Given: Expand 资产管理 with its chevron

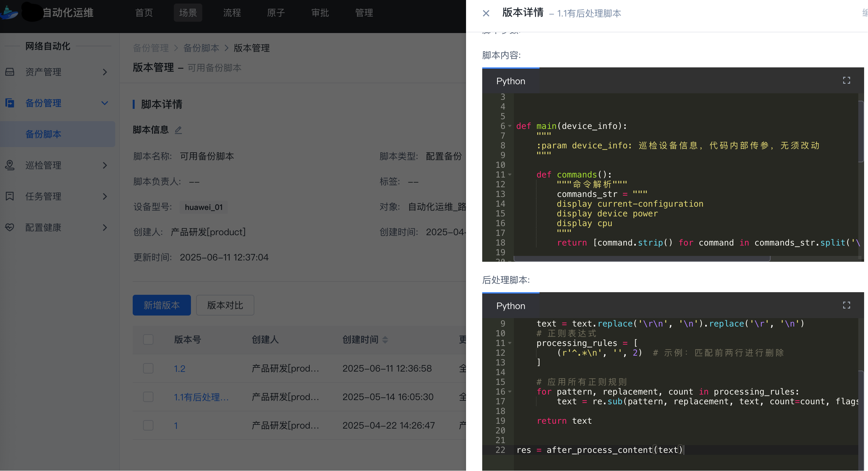Looking at the screenshot, I should [x=105, y=72].
